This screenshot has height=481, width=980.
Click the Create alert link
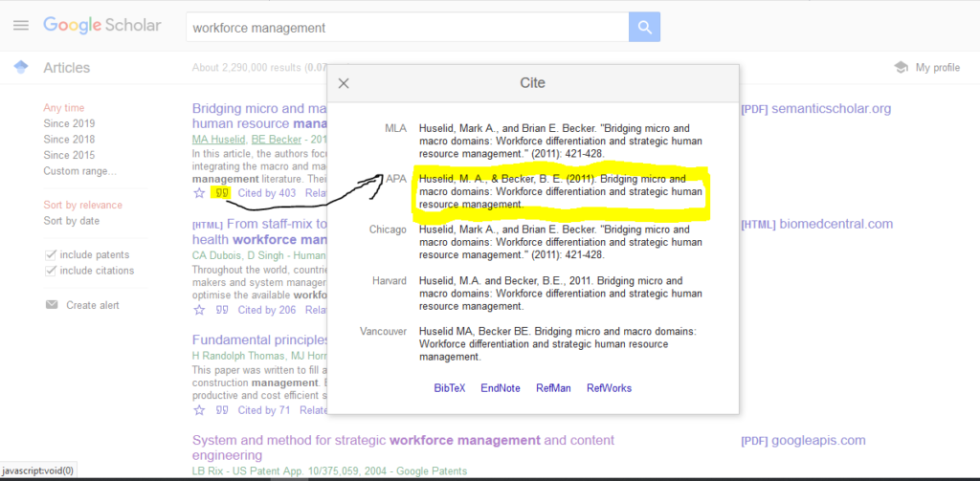point(93,305)
